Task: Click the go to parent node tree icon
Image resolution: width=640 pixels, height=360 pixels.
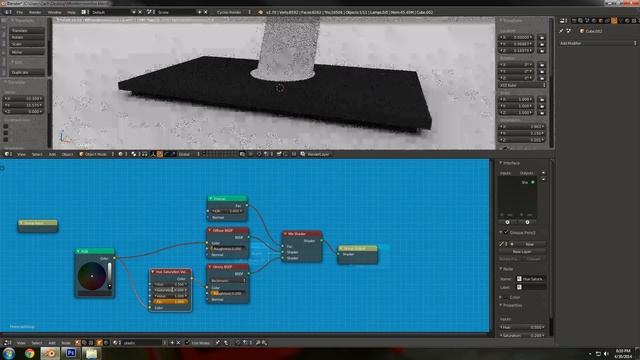Action: (227, 342)
